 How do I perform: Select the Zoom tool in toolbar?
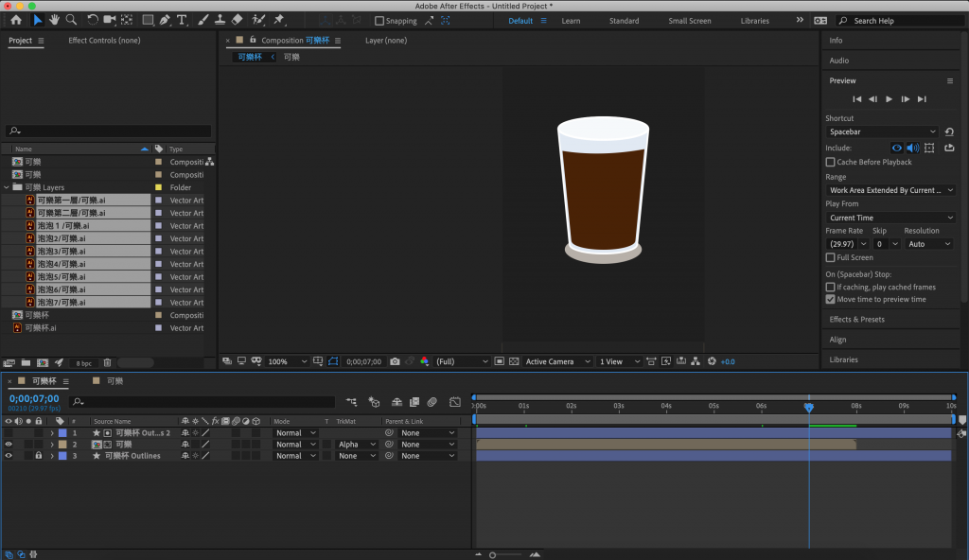coord(72,20)
